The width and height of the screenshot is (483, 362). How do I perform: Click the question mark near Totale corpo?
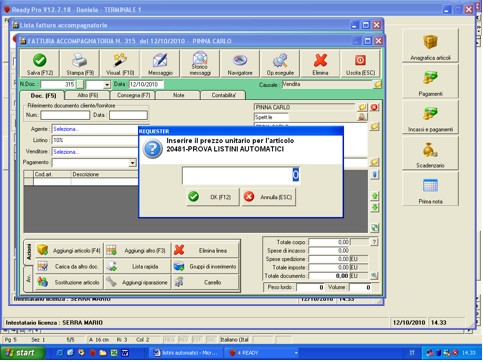pyautogui.click(x=374, y=242)
